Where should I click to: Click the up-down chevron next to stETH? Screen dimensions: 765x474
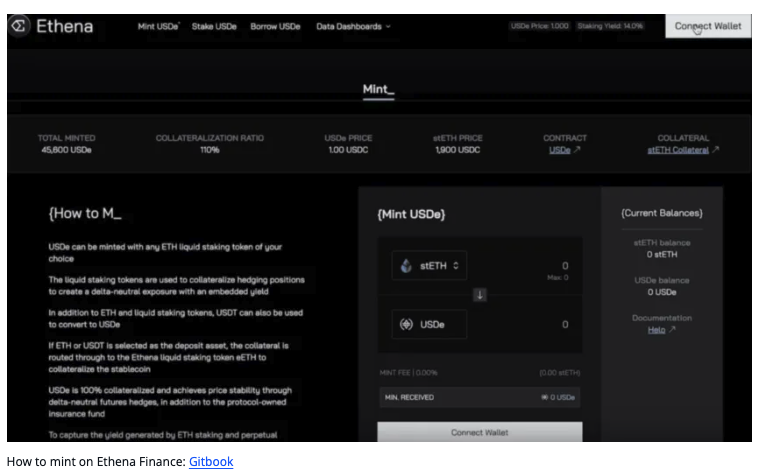point(456,266)
